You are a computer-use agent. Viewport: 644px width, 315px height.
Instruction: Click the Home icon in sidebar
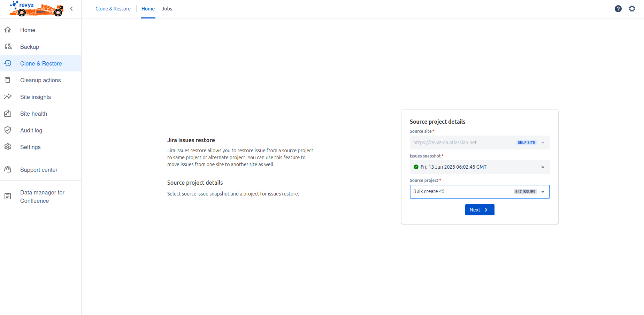8,30
